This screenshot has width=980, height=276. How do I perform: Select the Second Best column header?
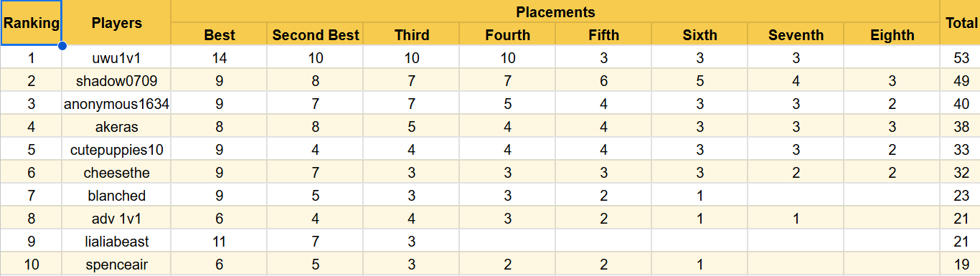coord(315,34)
